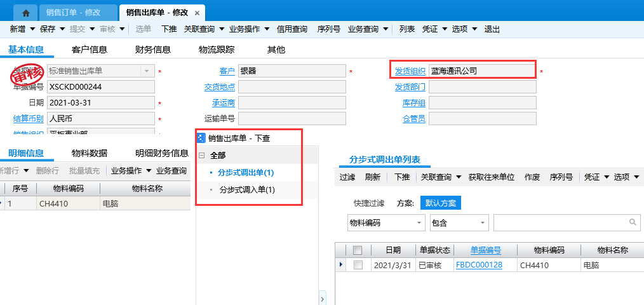Image resolution: width=644 pixels, height=305 pixels.
Task: Click the 分步式调出单列表 tab heading
Action: coord(385,160)
